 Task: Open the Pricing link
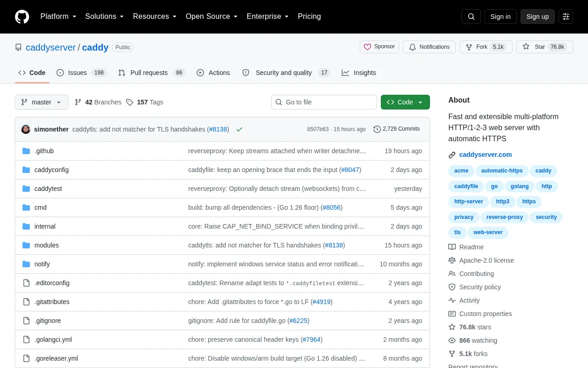[x=309, y=17]
